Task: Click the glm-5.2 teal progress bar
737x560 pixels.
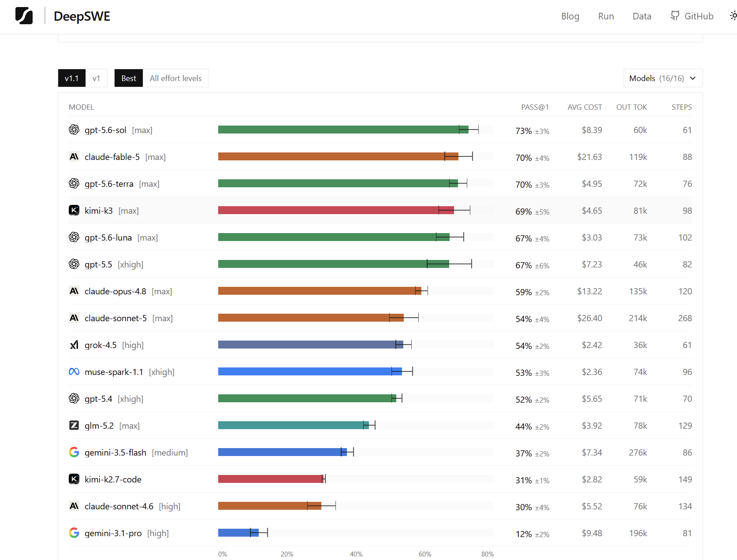Action: click(294, 425)
